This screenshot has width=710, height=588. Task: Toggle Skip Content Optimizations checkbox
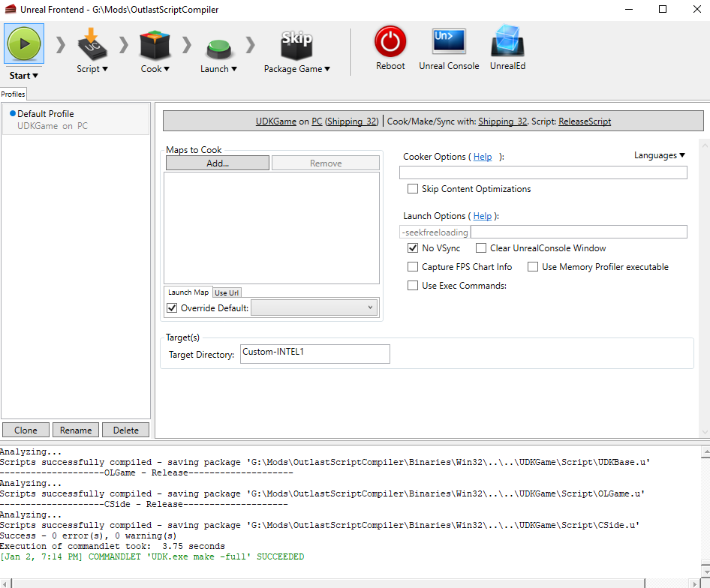click(x=413, y=189)
